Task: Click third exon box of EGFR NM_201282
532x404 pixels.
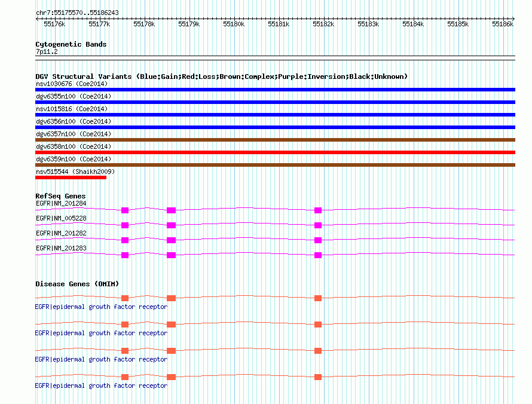Action: [318, 240]
